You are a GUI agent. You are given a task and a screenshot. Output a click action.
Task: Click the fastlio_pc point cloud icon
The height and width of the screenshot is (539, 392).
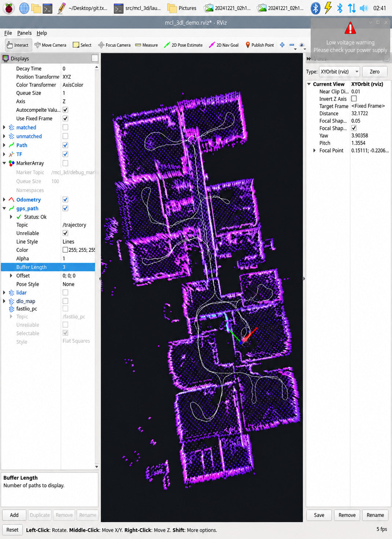[11, 309]
